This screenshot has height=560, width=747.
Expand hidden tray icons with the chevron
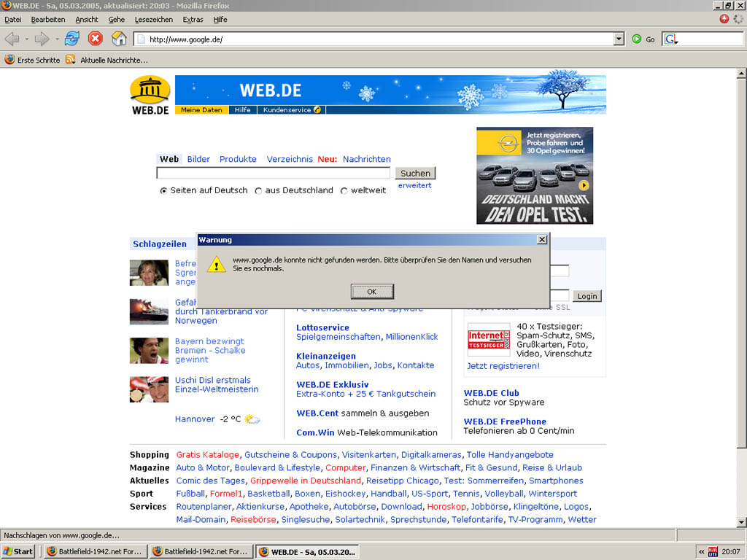pyautogui.click(x=701, y=551)
